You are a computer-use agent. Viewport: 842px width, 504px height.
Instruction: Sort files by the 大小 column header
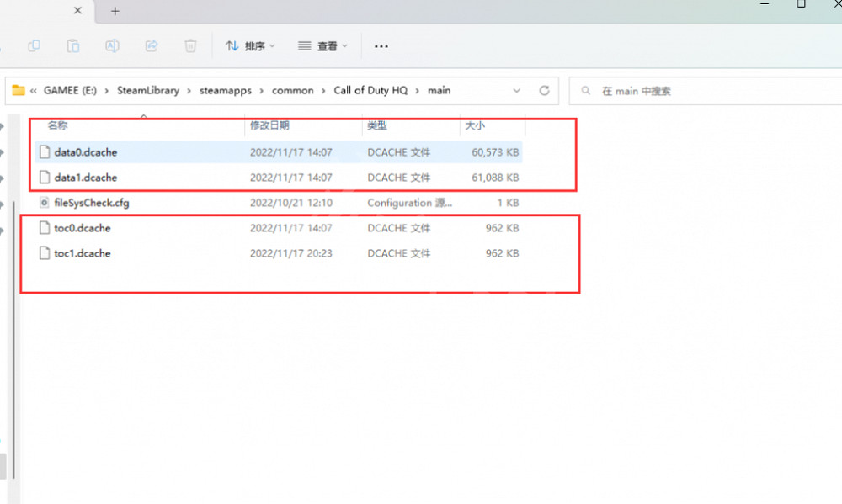click(x=473, y=125)
